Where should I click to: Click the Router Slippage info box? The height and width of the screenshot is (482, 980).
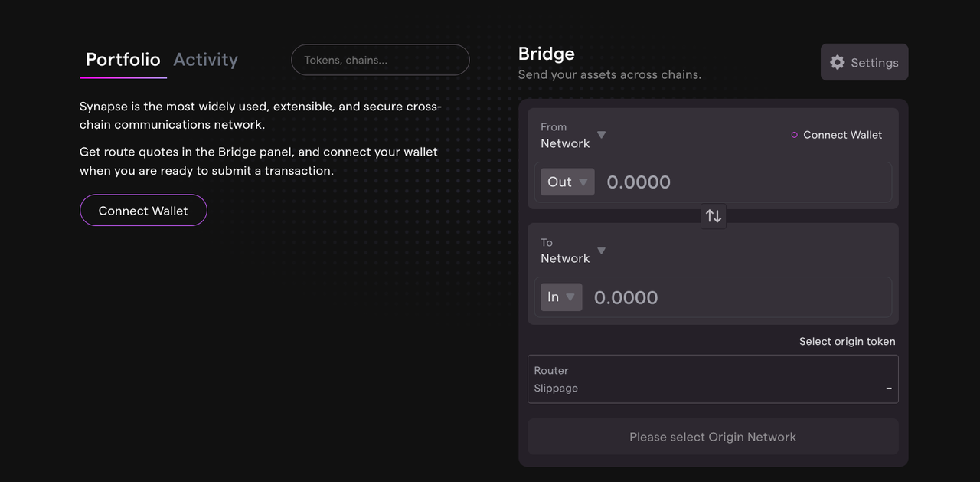(x=713, y=379)
